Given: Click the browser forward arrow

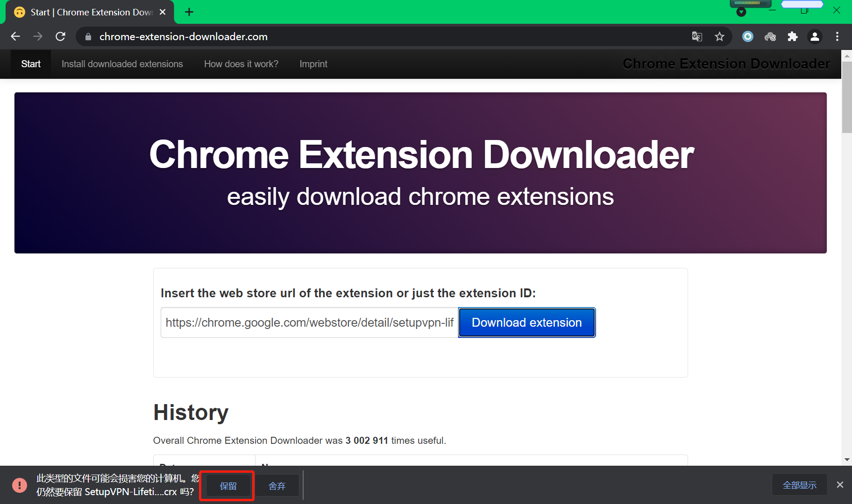Looking at the screenshot, I should point(38,36).
